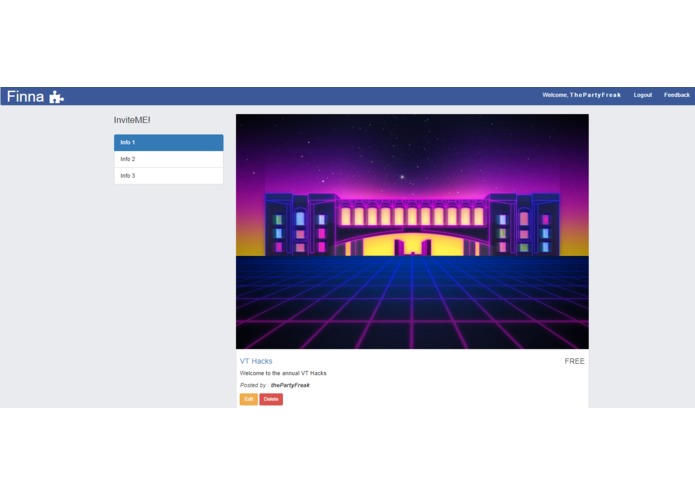Click the Finna puzzle piece logo icon
This screenshot has width=695, height=494.
coord(56,97)
